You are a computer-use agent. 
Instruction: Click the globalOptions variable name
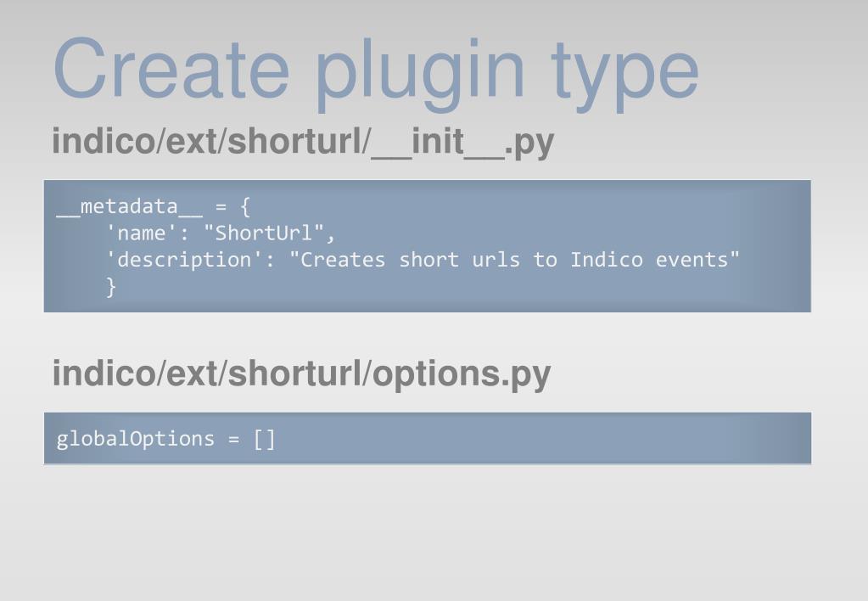tap(135, 439)
